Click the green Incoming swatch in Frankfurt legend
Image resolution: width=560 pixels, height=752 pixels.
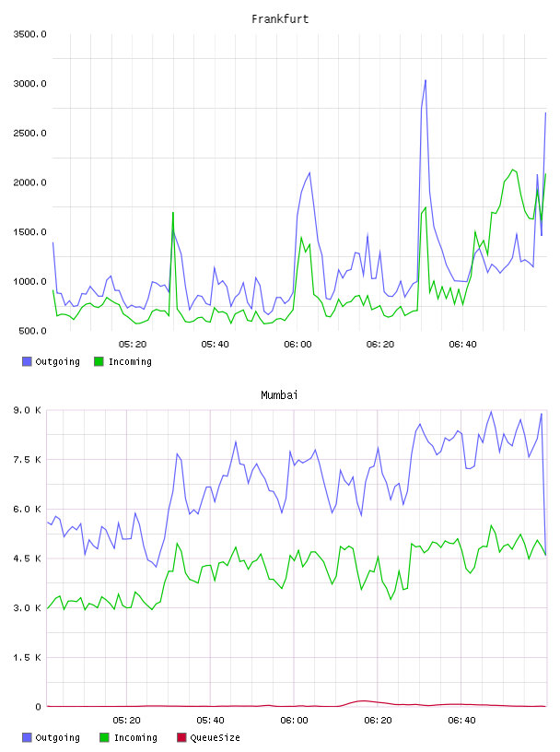99,361
